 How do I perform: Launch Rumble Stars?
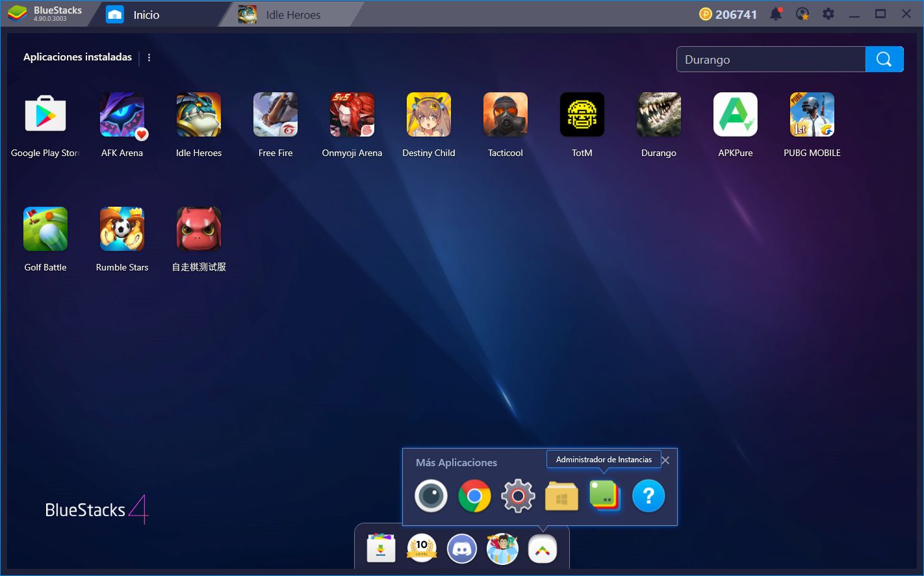[x=122, y=229]
